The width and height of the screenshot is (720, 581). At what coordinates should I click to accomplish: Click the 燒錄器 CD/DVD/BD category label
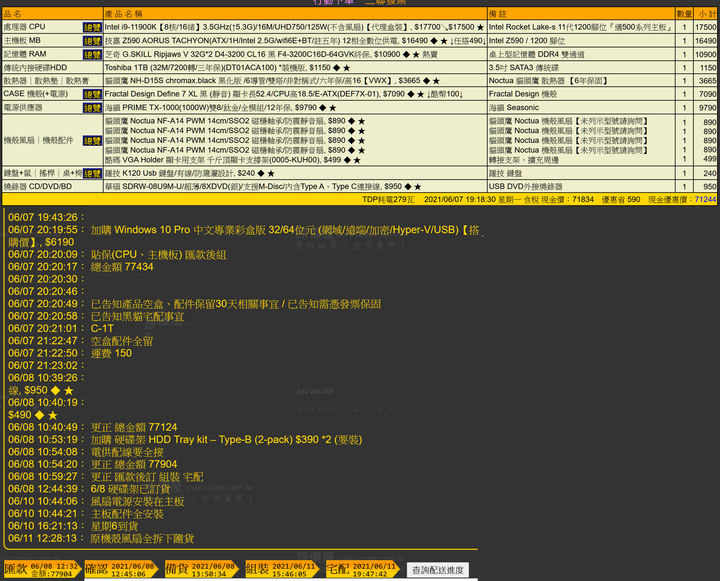click(38, 186)
